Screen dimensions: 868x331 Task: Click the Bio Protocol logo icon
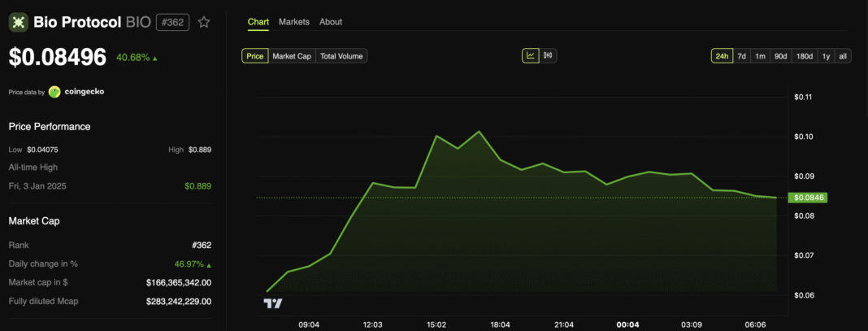pyautogui.click(x=19, y=22)
